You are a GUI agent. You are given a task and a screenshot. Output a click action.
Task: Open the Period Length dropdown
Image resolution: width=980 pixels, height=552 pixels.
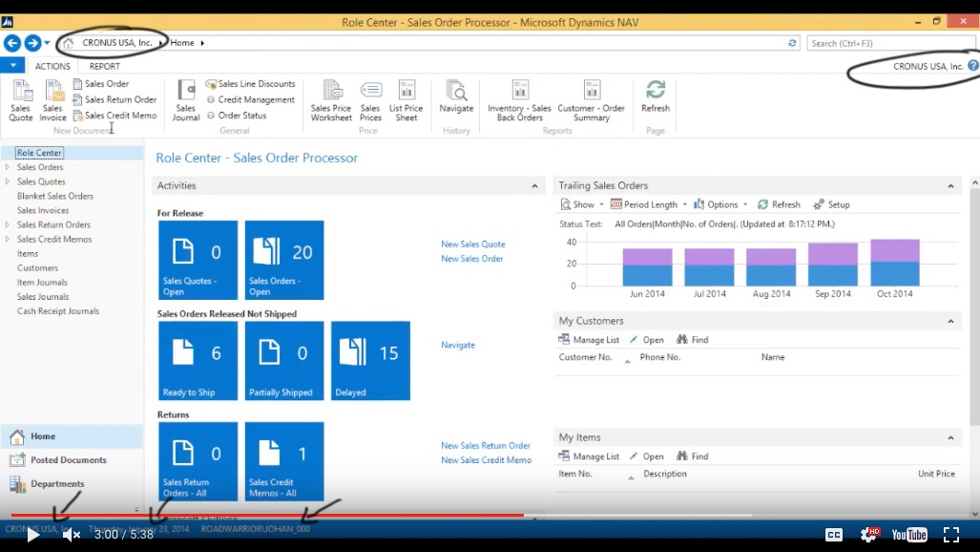click(649, 204)
